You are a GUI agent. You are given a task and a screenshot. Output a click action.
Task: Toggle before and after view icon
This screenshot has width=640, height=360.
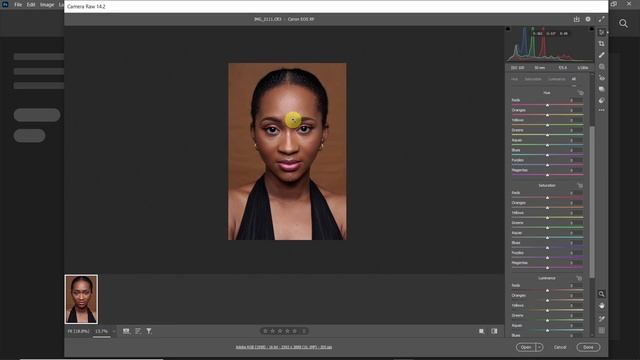click(x=494, y=331)
